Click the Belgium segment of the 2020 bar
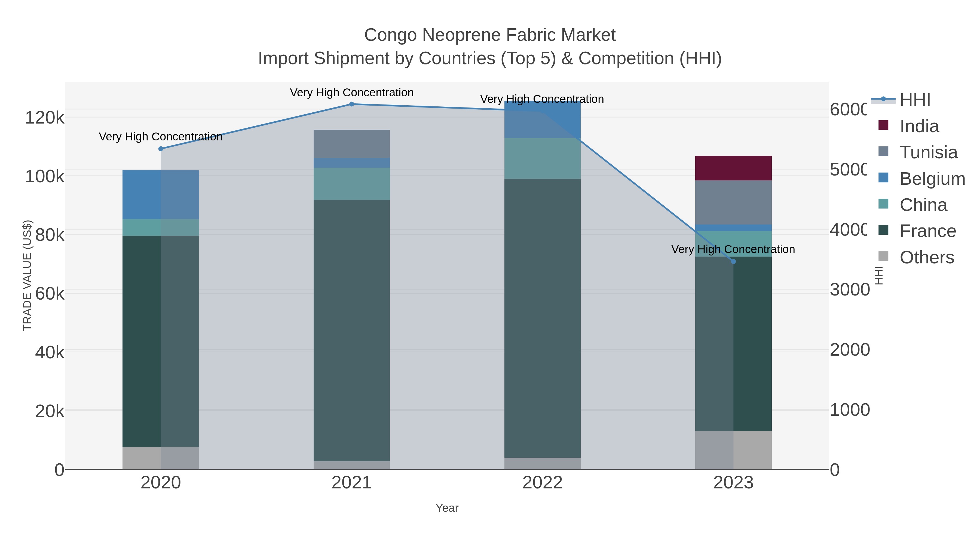 (x=161, y=195)
